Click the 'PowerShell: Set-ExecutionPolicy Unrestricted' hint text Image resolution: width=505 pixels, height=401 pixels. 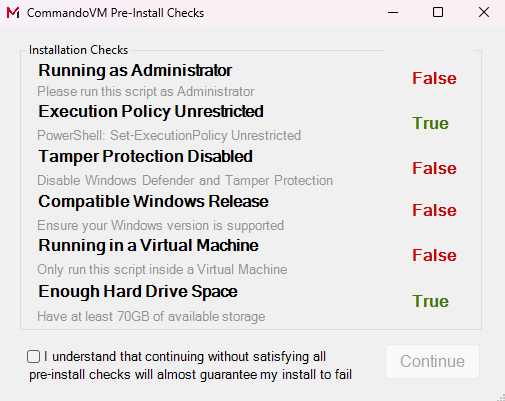point(169,136)
